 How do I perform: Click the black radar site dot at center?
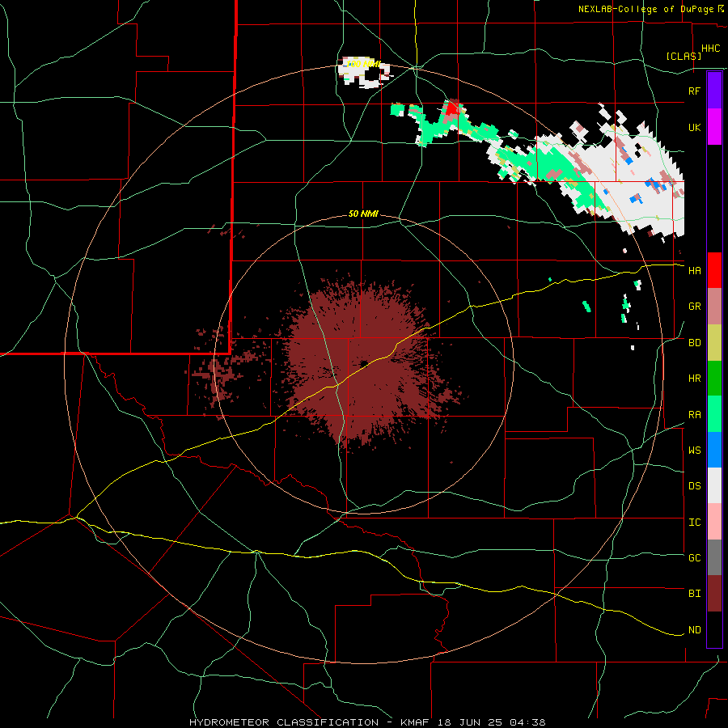[x=364, y=363]
